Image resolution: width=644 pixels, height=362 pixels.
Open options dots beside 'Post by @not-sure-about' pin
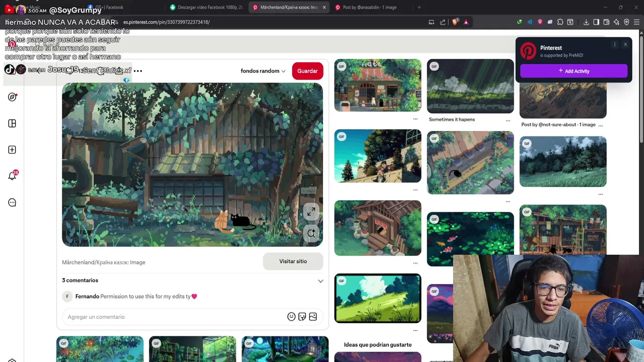601,125
